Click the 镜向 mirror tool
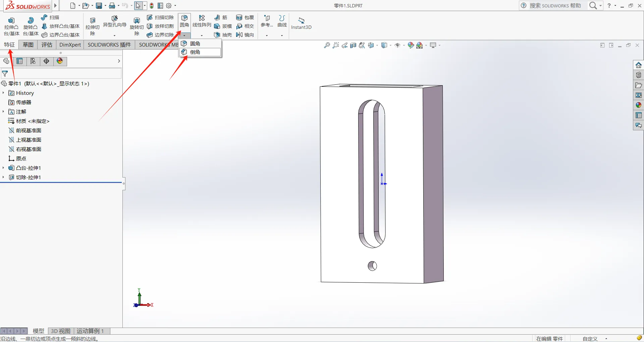The image size is (644, 342). click(x=245, y=35)
